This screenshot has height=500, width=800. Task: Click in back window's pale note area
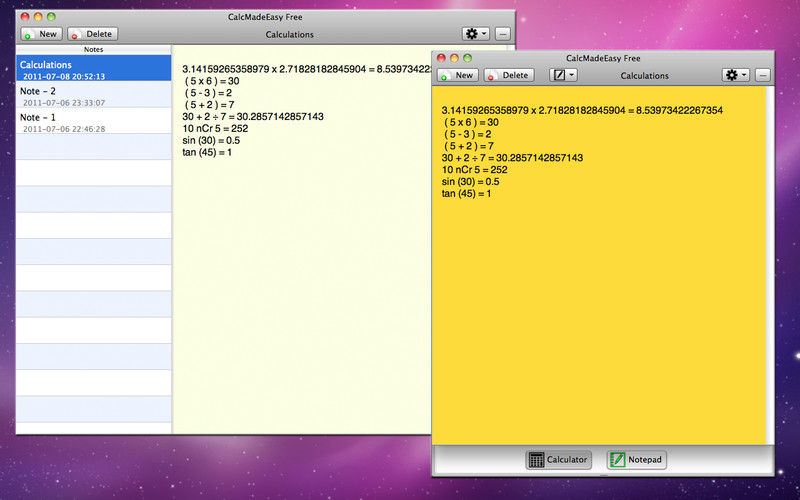(x=300, y=300)
